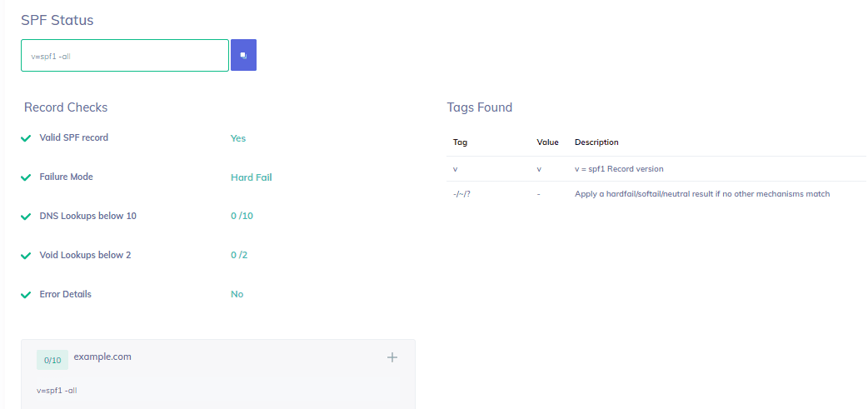This screenshot has height=409, width=868.
Task: Click the Tags Found section heading
Action: (480, 107)
